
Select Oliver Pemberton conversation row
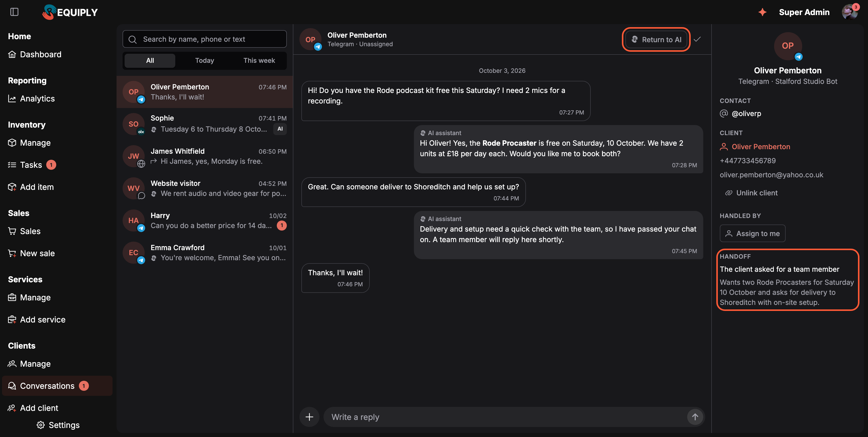[x=204, y=92]
